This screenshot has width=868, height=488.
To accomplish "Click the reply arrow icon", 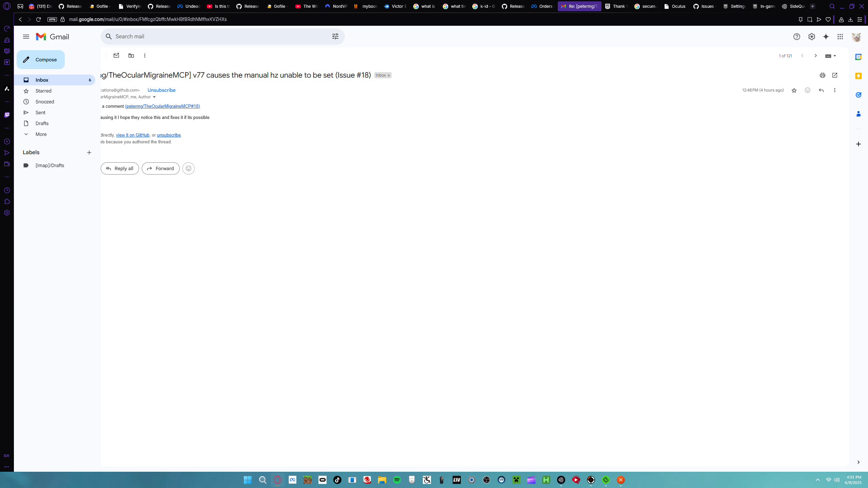I will 821,90.
